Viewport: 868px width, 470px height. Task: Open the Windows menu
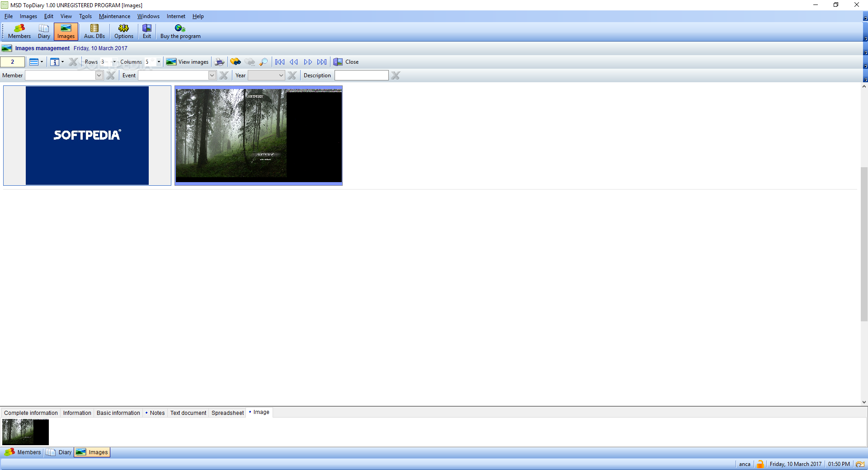coord(148,16)
